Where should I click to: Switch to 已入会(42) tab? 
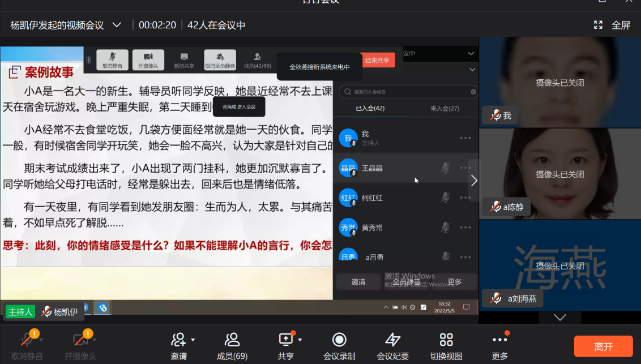tap(370, 108)
